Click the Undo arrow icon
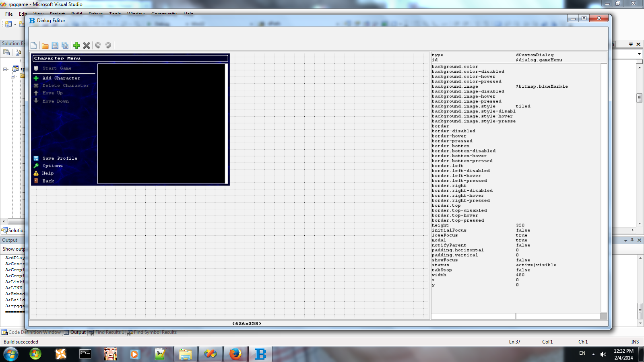The image size is (644, 362). point(98,45)
